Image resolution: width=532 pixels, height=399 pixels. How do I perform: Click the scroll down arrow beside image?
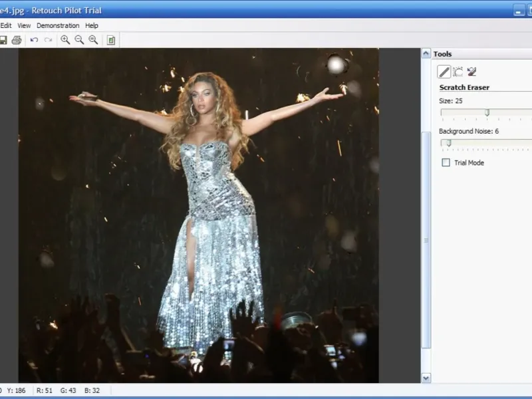pos(426,378)
